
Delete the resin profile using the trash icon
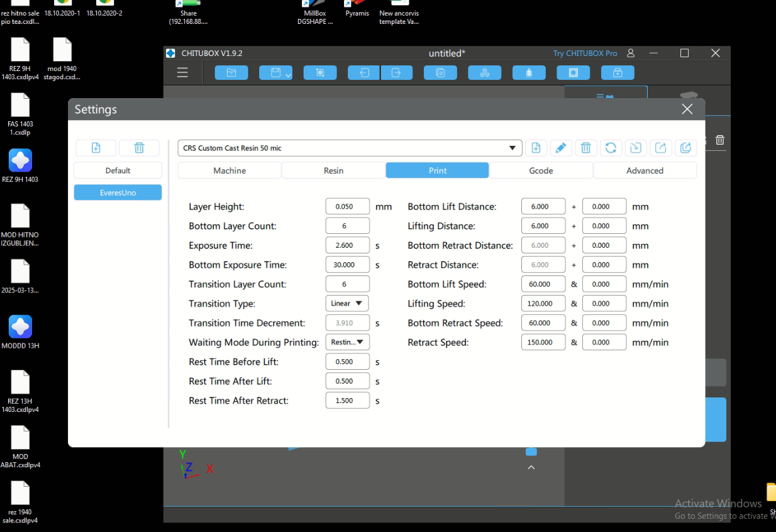pyautogui.click(x=585, y=148)
